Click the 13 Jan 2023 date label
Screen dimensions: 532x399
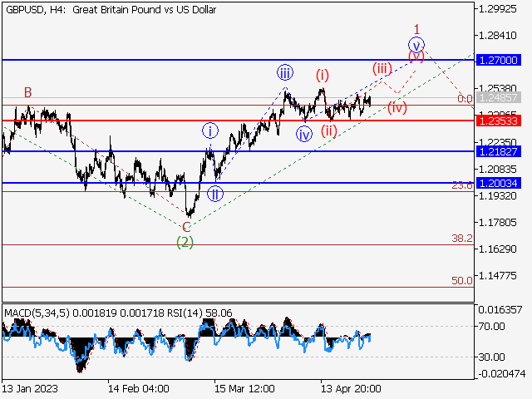pyautogui.click(x=29, y=388)
